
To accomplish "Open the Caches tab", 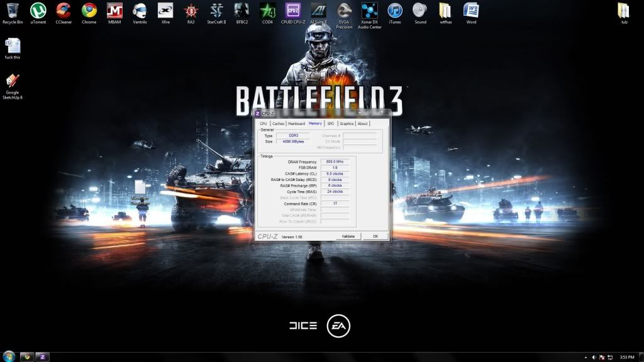I will click(x=278, y=124).
